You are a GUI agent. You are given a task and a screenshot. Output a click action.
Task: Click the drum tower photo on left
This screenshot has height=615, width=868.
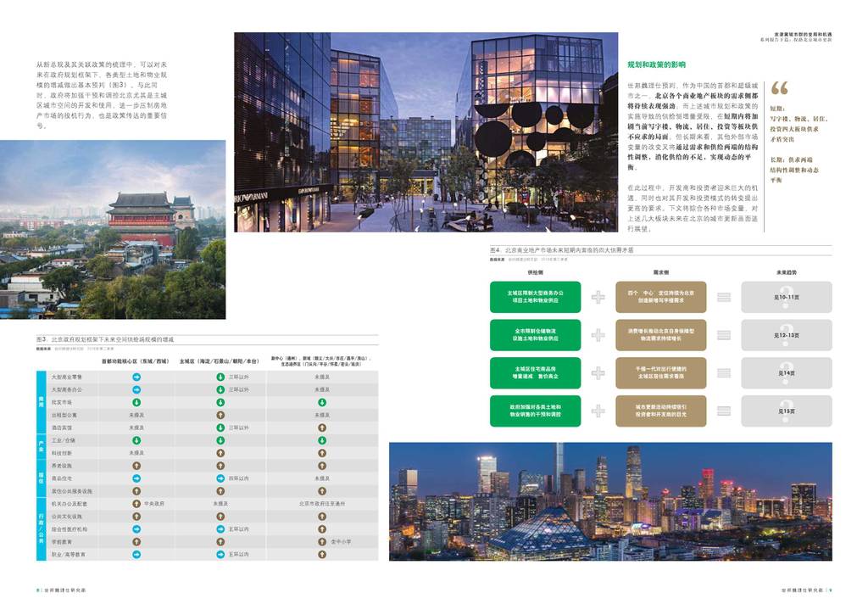[x=113, y=229]
